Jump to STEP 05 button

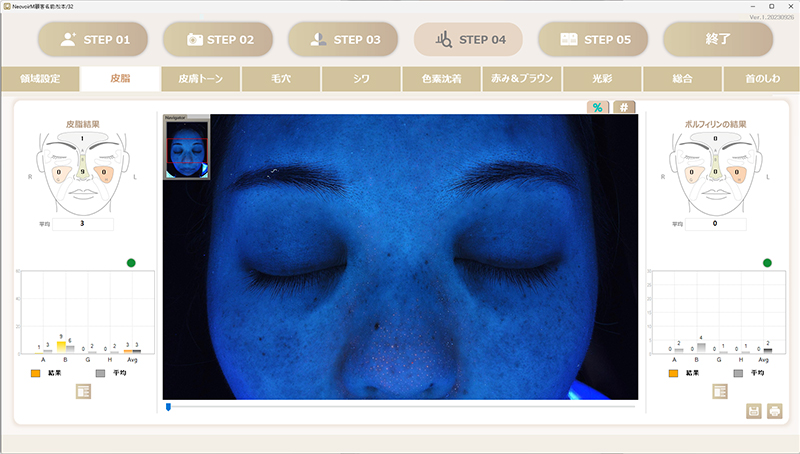tap(593, 40)
